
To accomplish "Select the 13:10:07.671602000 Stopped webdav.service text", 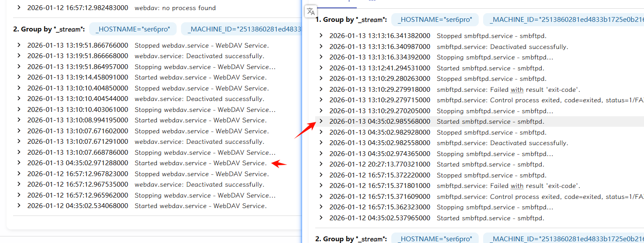I will coord(202,131).
